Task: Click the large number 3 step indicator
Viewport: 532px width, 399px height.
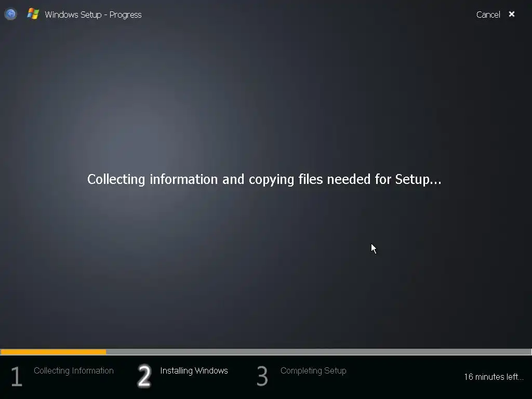Action: (x=262, y=376)
